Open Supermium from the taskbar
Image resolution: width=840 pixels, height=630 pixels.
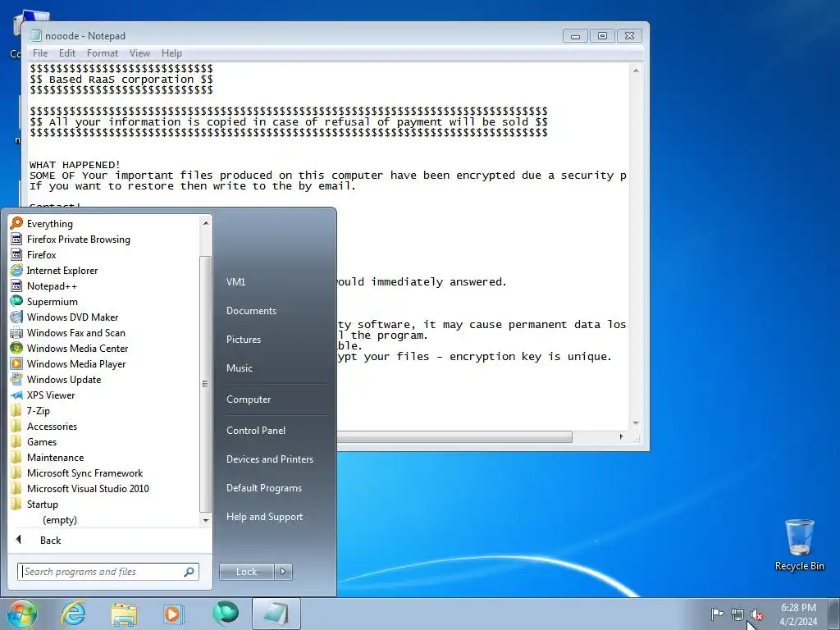point(225,614)
